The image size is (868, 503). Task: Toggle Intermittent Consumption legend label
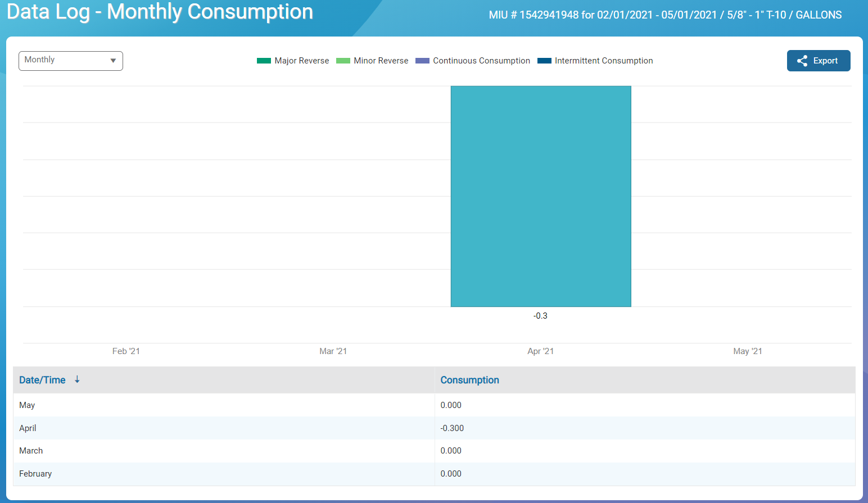pyautogui.click(x=603, y=61)
